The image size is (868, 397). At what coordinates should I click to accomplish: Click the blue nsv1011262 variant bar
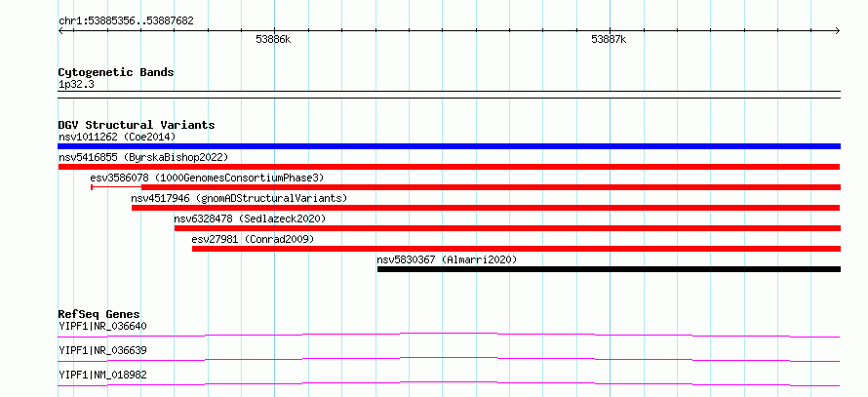click(449, 146)
